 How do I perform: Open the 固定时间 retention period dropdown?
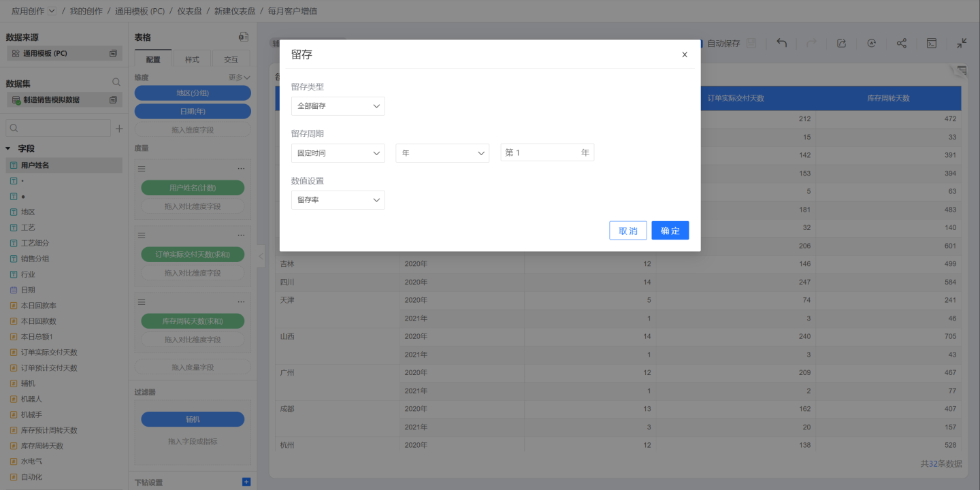[x=338, y=153]
